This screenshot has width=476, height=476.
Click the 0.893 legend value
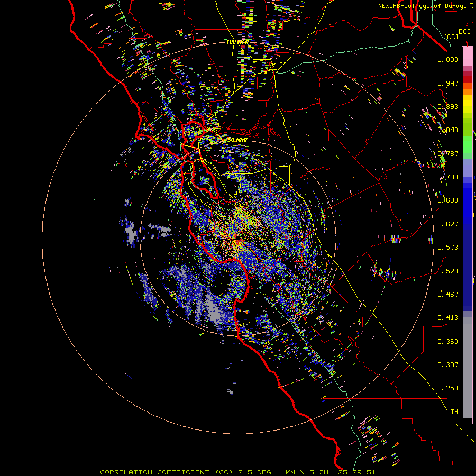pos(448,106)
